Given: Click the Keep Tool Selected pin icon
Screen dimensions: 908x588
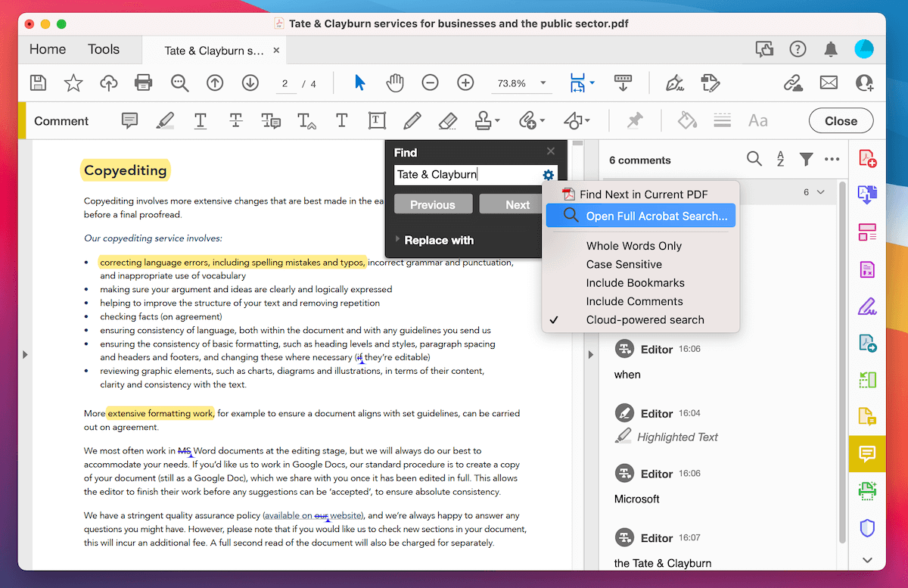Looking at the screenshot, I should coord(634,120).
